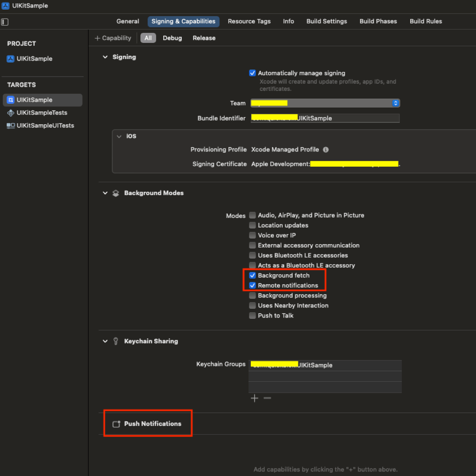Click the UIKitSample app icon in title bar

[5, 5]
